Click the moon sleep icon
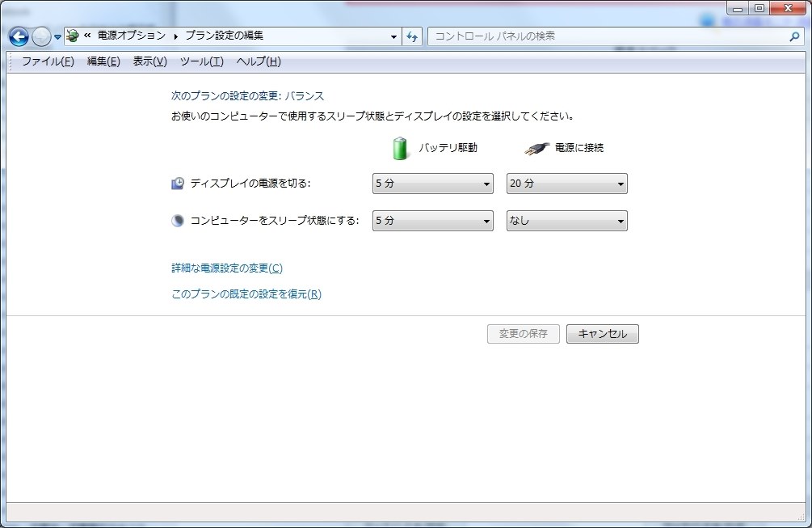 point(178,221)
